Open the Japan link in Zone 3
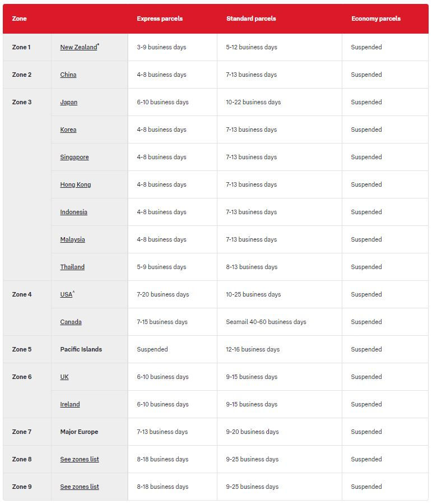The image size is (432, 504). (69, 103)
